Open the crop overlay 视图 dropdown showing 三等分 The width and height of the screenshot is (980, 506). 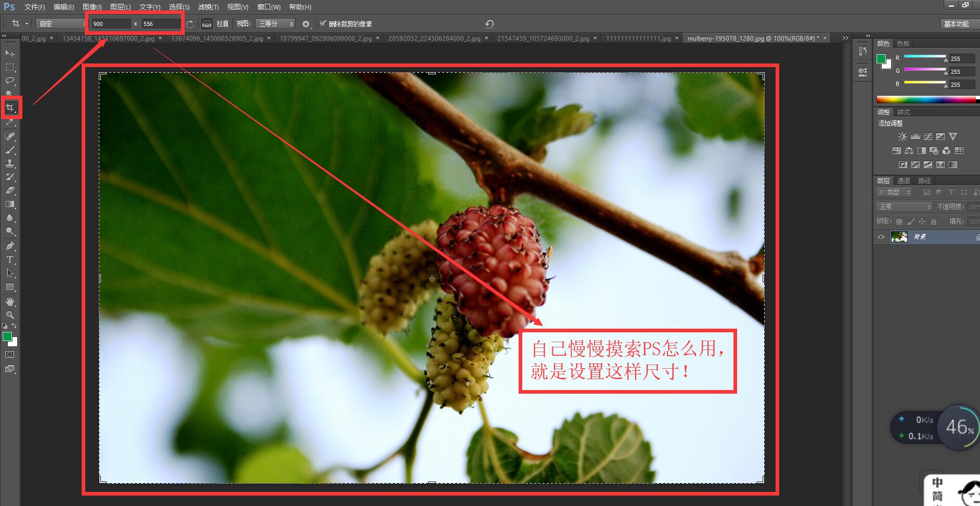point(275,23)
